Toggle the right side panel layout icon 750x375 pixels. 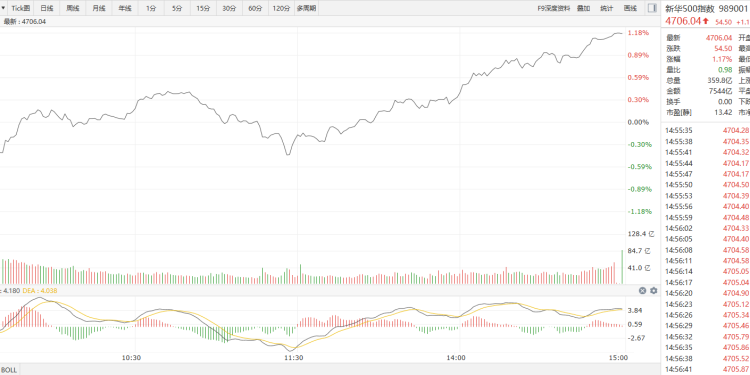coord(652,8)
